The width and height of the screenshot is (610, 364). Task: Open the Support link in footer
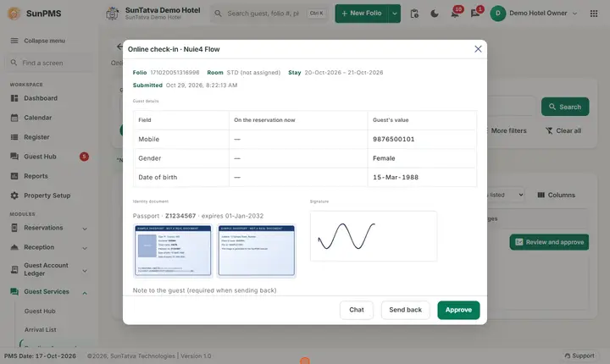point(579,356)
